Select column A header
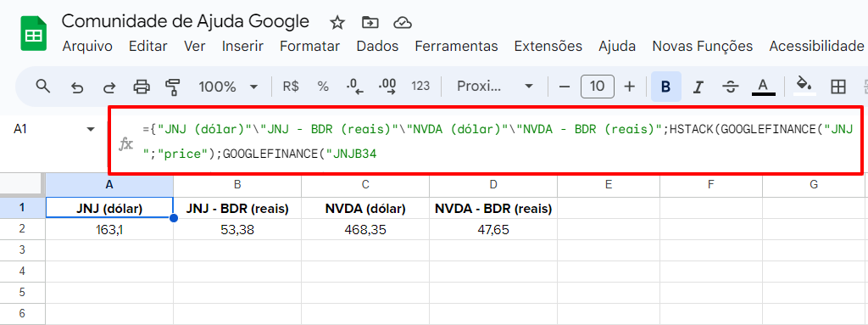The image size is (868, 325). pos(109,185)
